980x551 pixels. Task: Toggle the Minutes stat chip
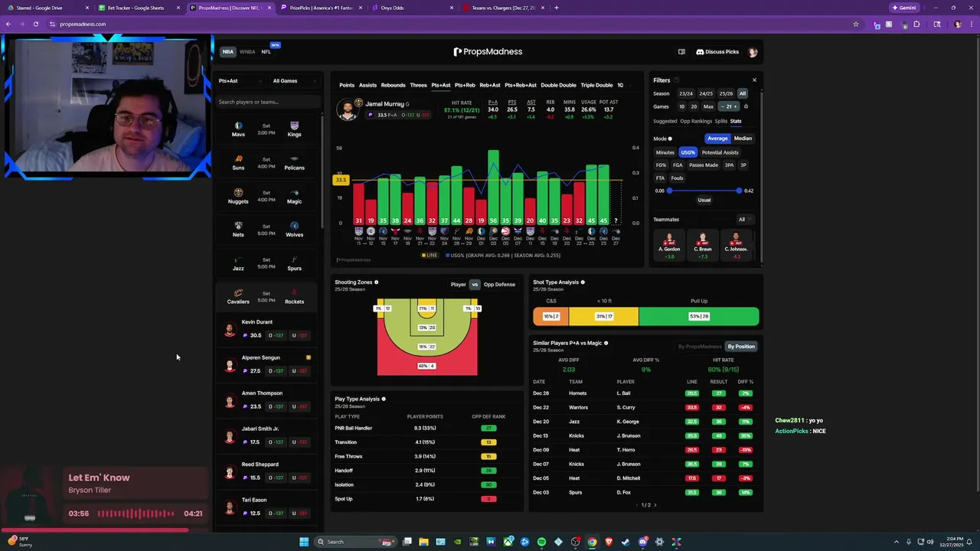click(x=665, y=152)
